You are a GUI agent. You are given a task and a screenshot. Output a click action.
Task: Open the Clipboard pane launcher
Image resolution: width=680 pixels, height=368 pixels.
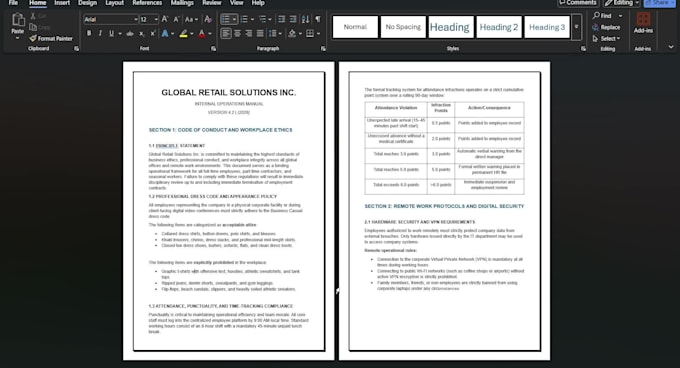tap(76, 49)
